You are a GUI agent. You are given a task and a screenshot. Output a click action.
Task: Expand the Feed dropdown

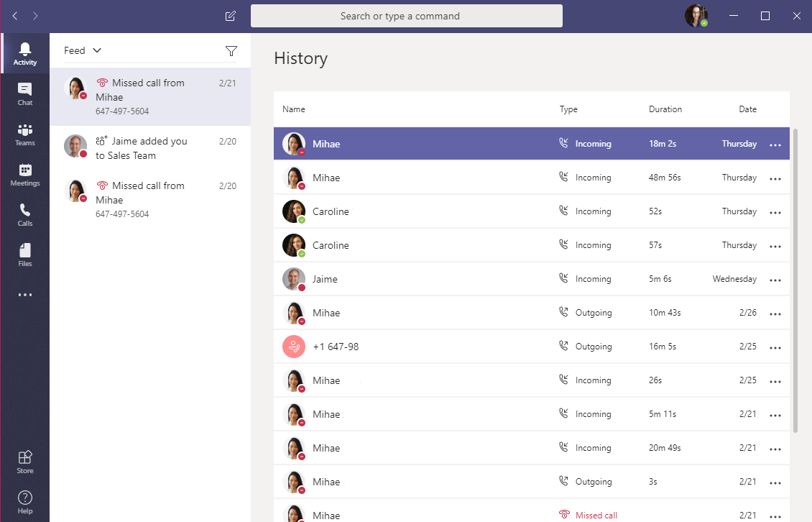[x=82, y=50]
